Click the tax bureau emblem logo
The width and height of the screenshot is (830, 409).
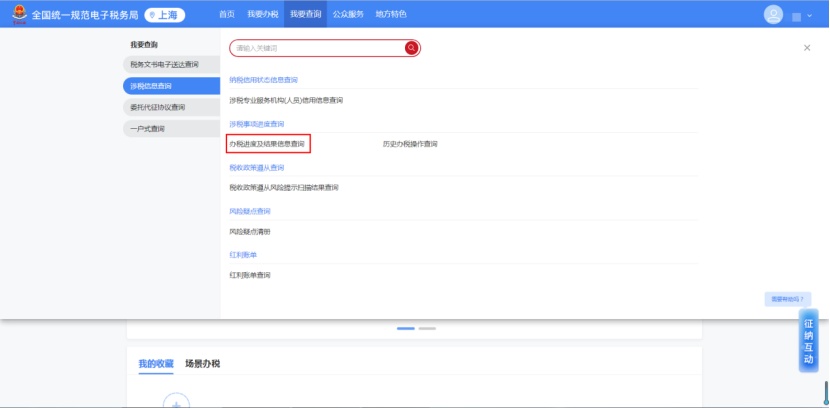pos(16,15)
